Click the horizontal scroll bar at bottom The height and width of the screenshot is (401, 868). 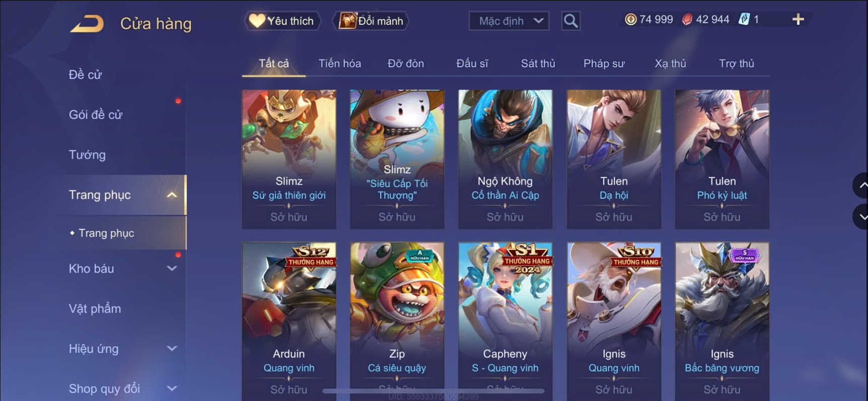click(x=433, y=390)
